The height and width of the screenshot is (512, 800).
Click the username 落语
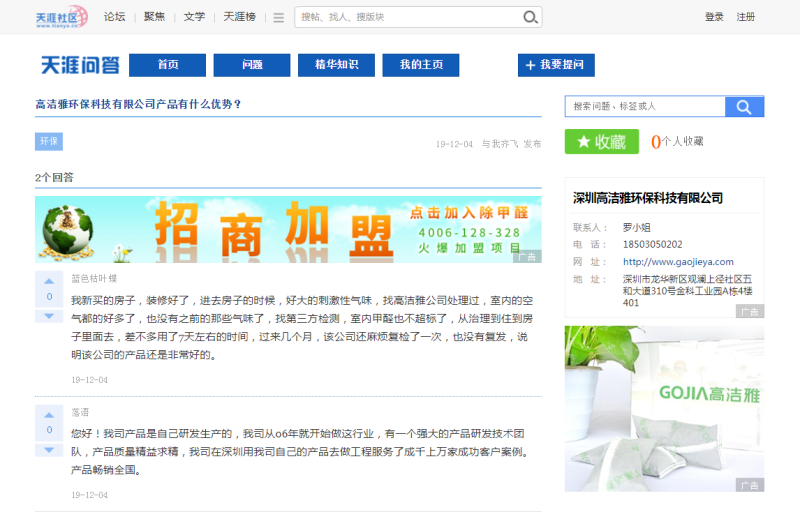(x=80, y=412)
